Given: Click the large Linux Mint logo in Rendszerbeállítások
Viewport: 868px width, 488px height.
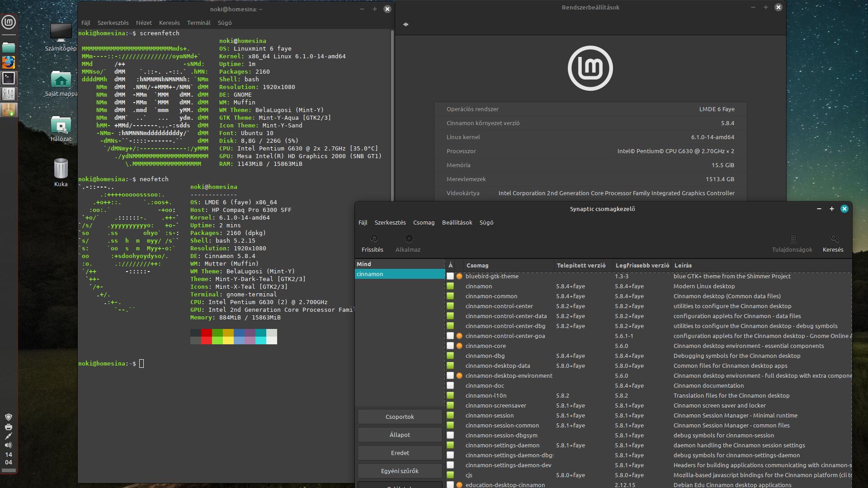Looking at the screenshot, I should [x=590, y=68].
